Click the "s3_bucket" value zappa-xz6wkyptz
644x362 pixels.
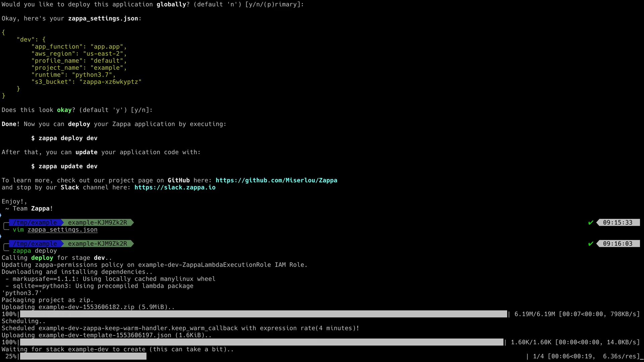pyautogui.click(x=110, y=82)
